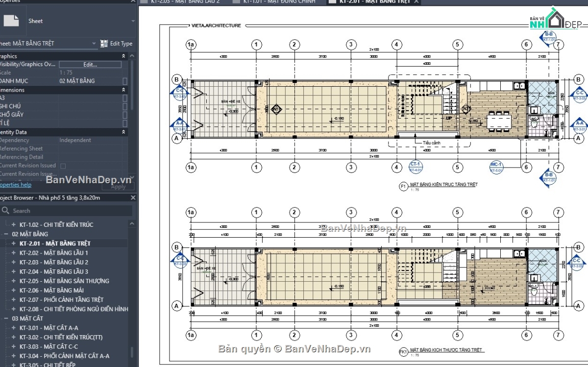Select sheet KT-1.02 - CHI TIẾT KIẾN TRÚC
Screen dimensions: 588x367
coord(56,224)
